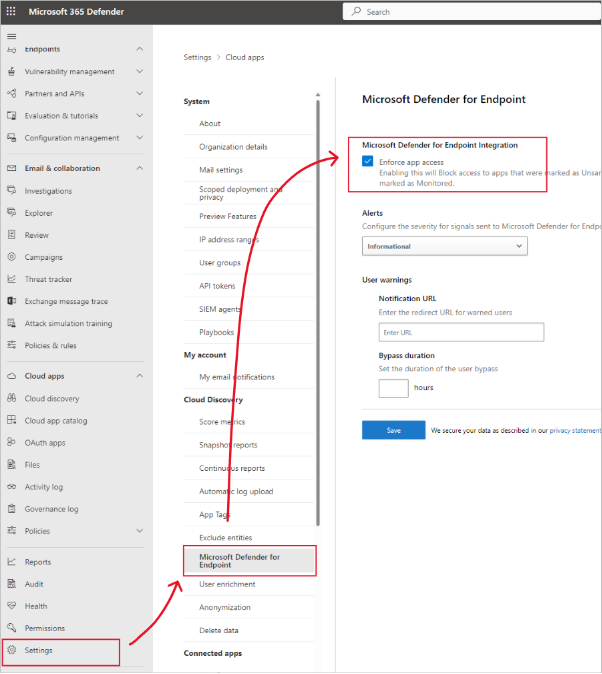Screen dimensions: 602x674
Task: Click the Settings gear icon in sidebar
Action: (x=12, y=650)
